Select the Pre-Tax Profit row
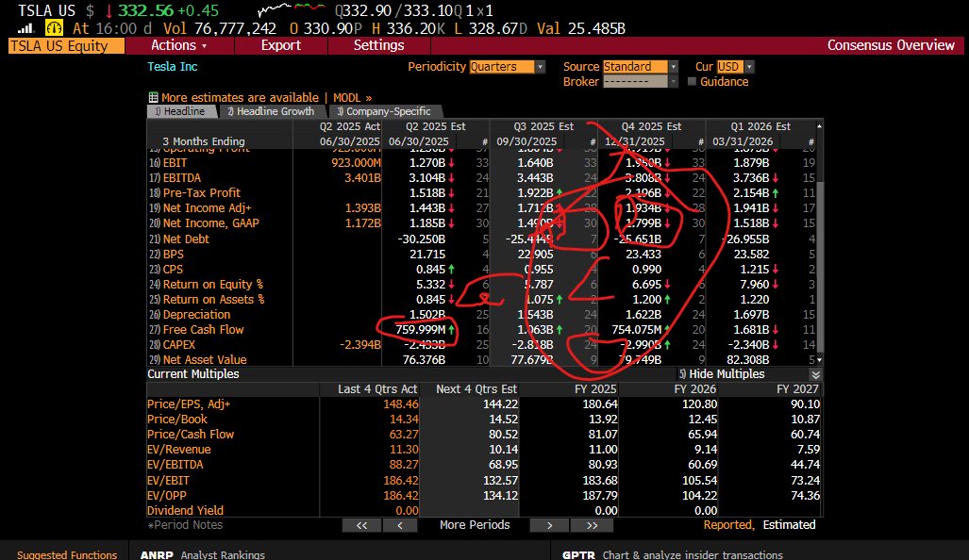 tap(202, 192)
